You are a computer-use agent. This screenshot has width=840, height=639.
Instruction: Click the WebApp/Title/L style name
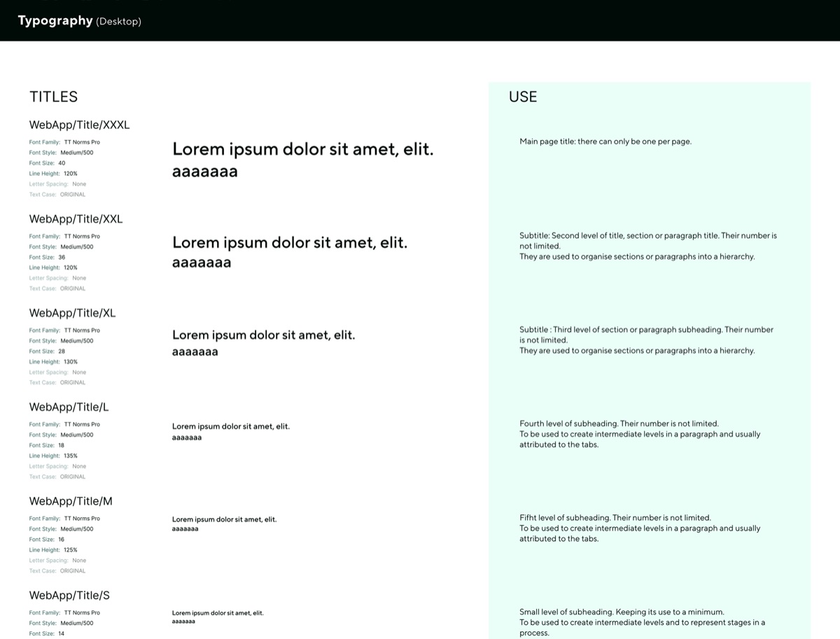click(69, 407)
